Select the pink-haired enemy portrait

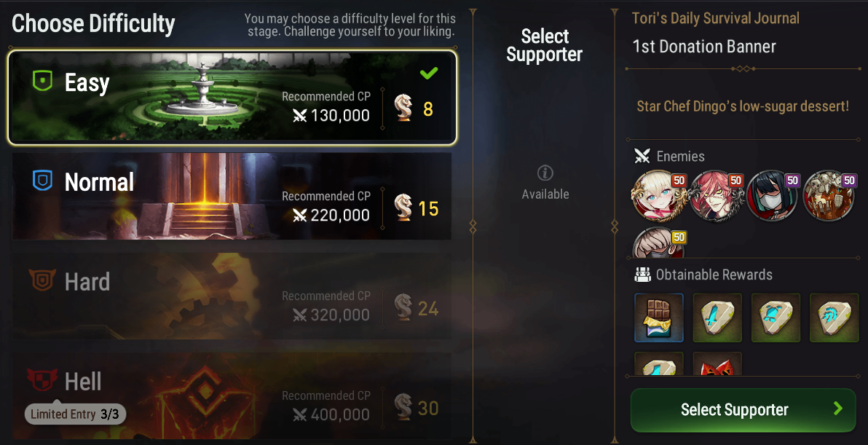716,196
